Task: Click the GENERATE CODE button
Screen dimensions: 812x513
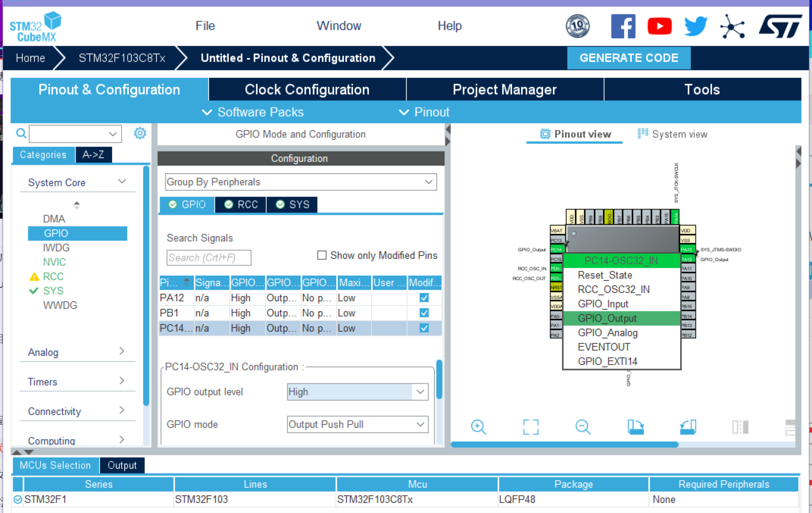Action: pyautogui.click(x=629, y=58)
